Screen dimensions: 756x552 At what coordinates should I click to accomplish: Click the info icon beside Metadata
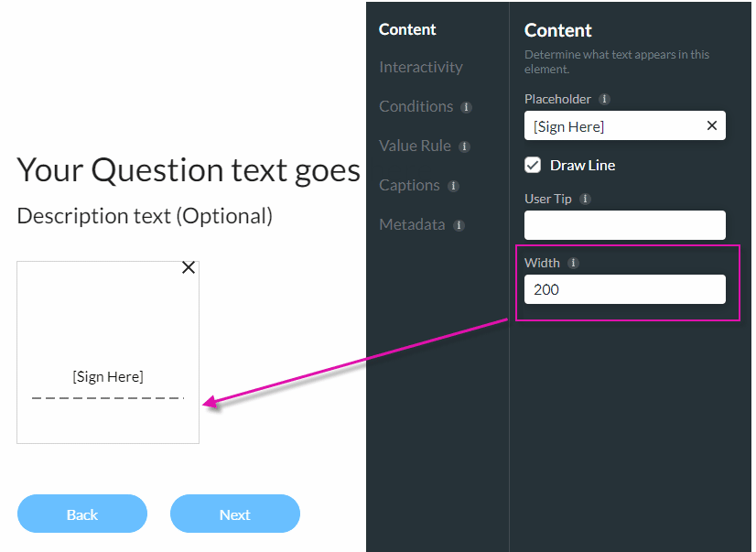[x=459, y=224]
